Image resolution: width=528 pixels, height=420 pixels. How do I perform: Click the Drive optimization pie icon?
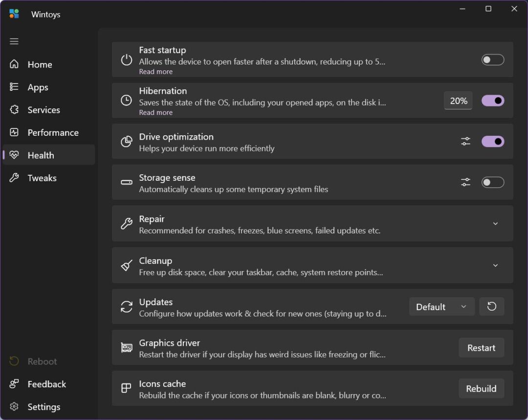(x=127, y=142)
